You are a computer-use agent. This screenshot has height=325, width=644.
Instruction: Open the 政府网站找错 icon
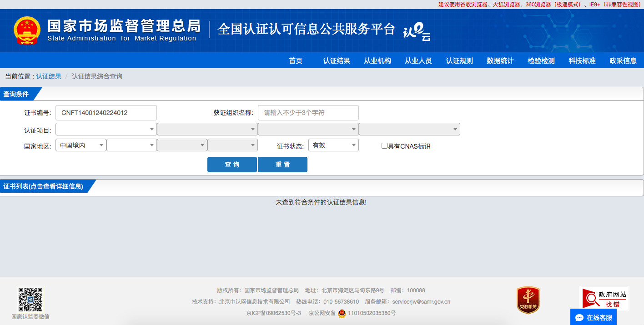click(x=605, y=298)
